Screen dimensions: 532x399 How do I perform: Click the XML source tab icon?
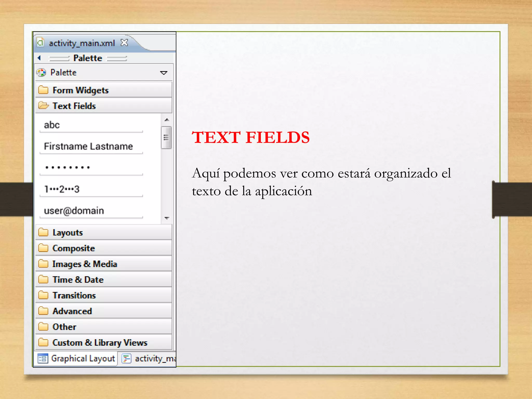pos(127,359)
